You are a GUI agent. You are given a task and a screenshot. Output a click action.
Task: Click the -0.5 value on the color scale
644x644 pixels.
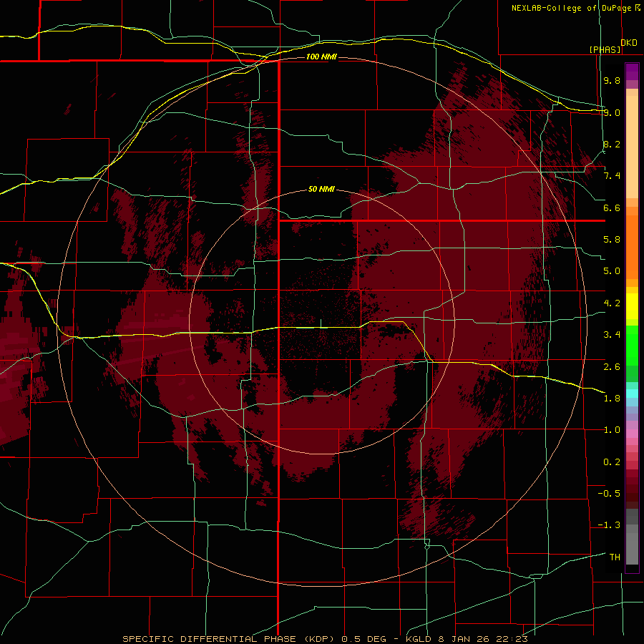pos(609,494)
